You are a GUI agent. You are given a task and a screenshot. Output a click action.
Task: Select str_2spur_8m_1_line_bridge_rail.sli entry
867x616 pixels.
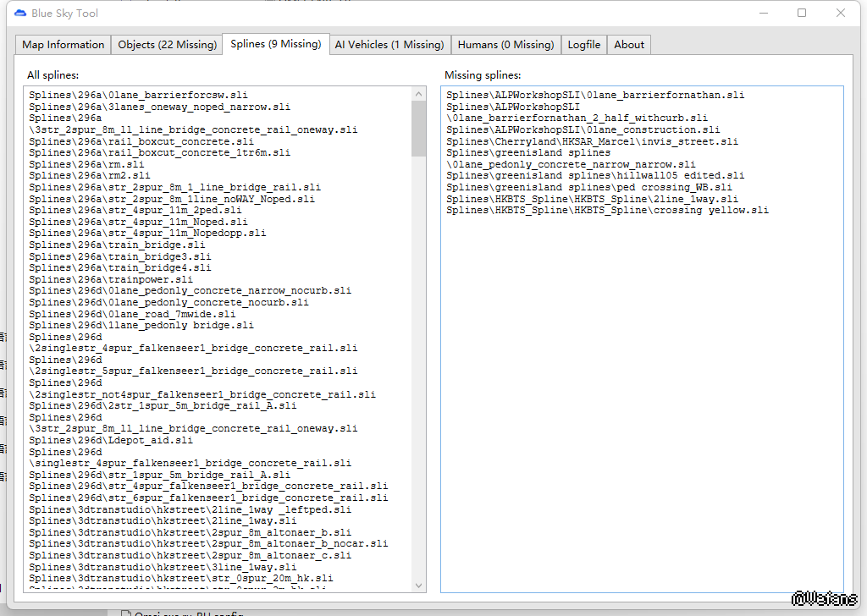click(174, 187)
